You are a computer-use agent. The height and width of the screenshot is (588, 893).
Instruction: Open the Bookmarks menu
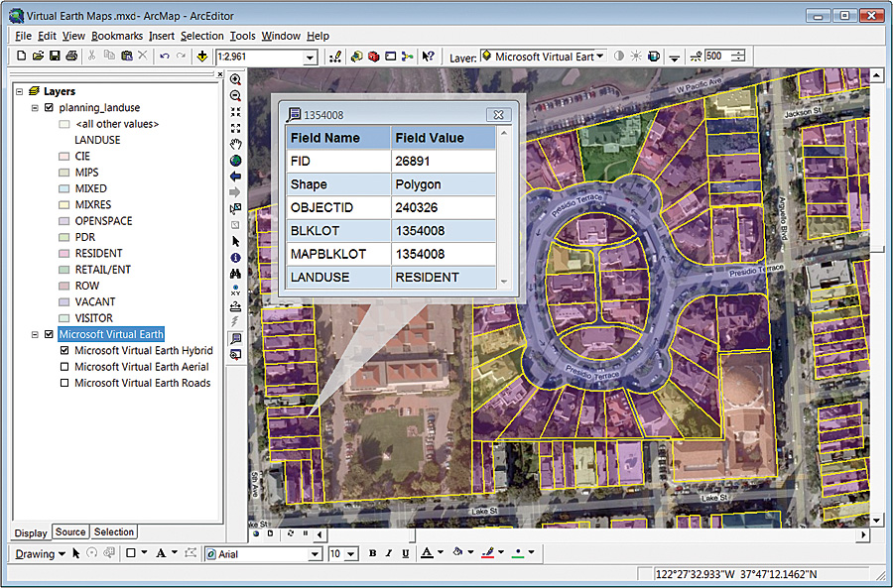117,36
